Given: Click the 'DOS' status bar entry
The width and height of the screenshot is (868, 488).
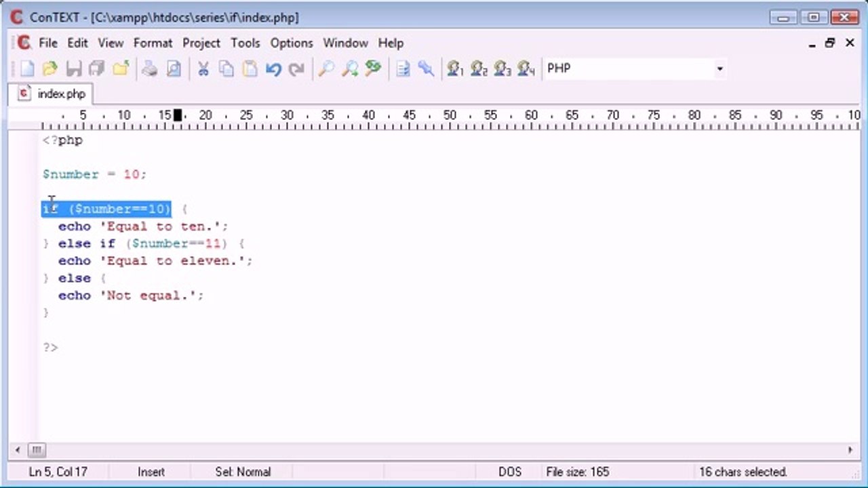Looking at the screenshot, I should (510, 472).
